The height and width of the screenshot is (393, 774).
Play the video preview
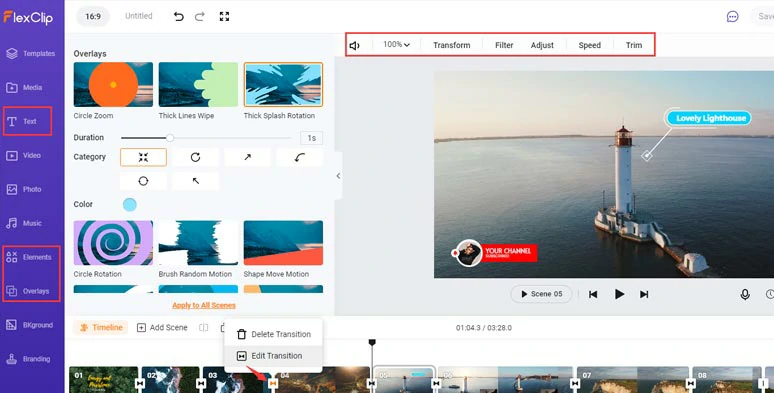coord(619,294)
